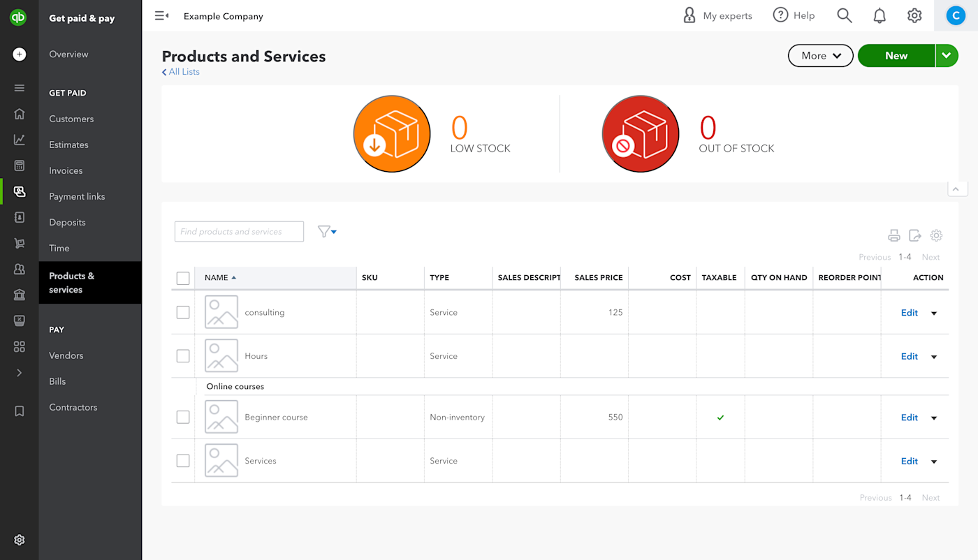Viewport: 978px width, 560px height.
Task: Export the list with export icon
Action: coord(915,235)
